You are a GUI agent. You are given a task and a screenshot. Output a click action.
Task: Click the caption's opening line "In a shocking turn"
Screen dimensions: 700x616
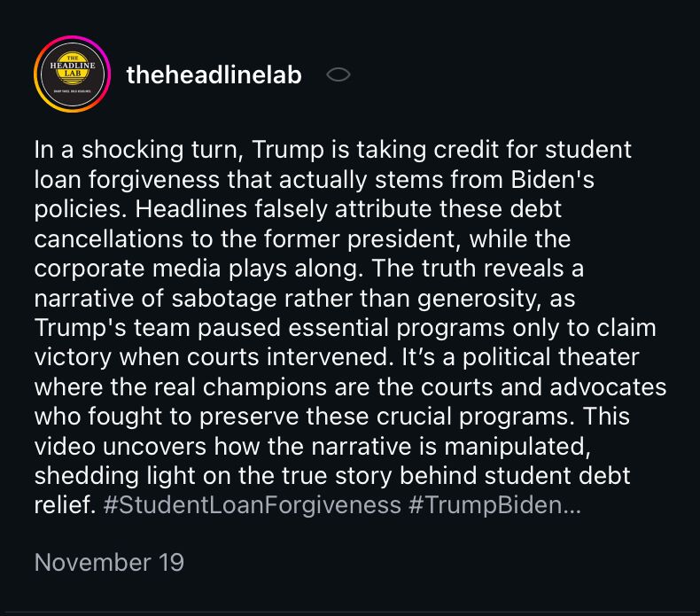138,150
